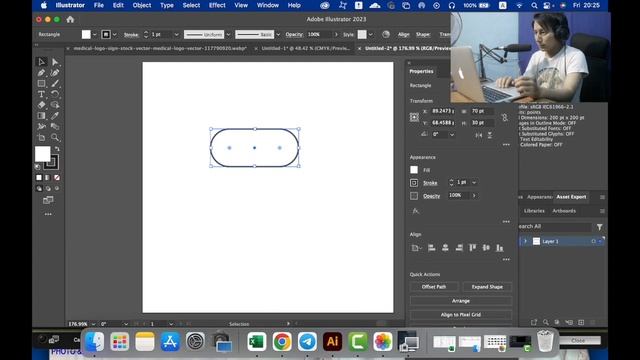
Task: Click the Offset Path button
Action: (434, 287)
